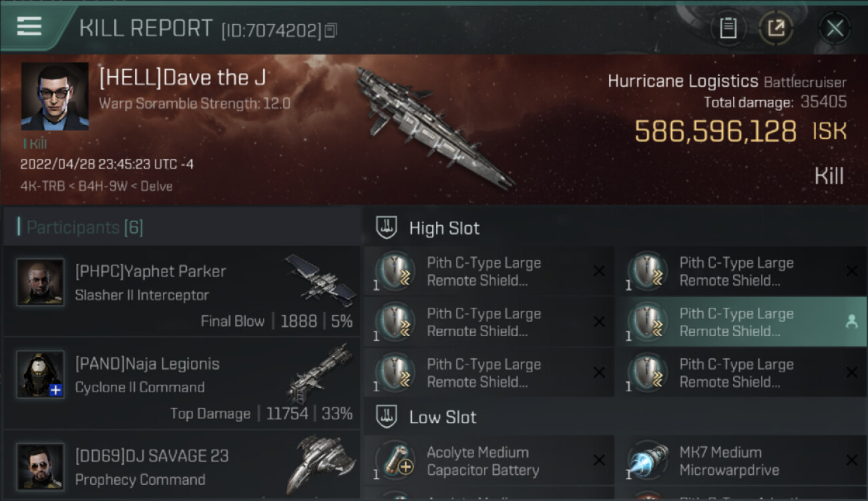The width and height of the screenshot is (868, 501).
Task: Select DJ SAVAGE 23's avatar
Action: tap(41, 466)
